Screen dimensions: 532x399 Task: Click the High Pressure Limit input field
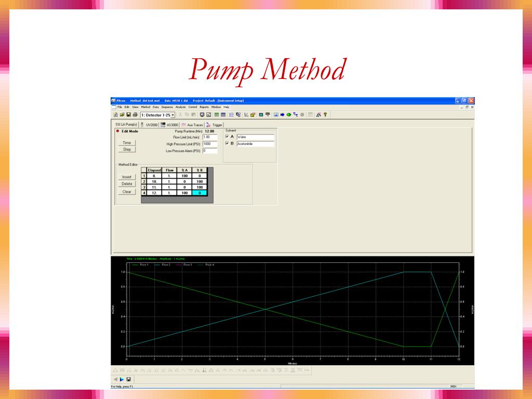coord(210,144)
